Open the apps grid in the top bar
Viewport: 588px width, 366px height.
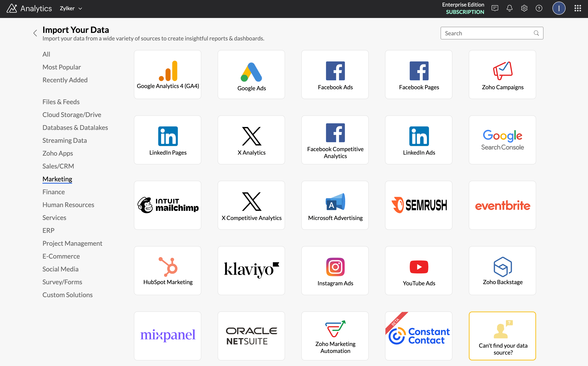(578, 8)
